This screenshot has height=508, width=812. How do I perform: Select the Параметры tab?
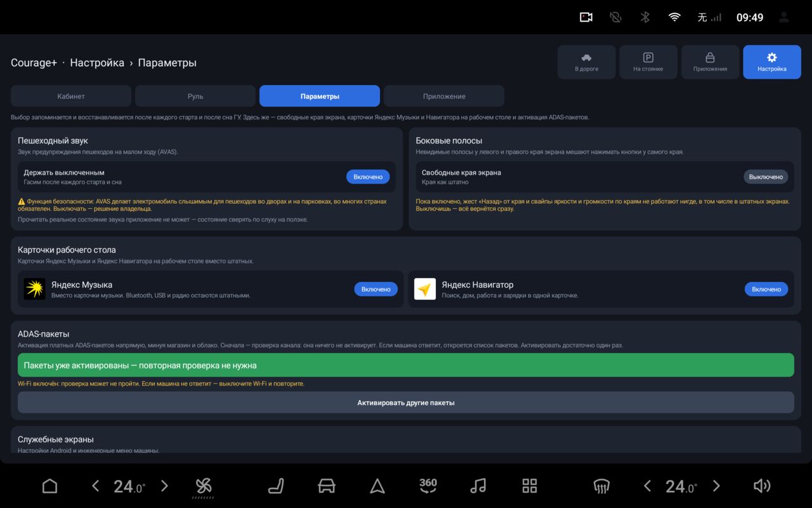(x=320, y=96)
